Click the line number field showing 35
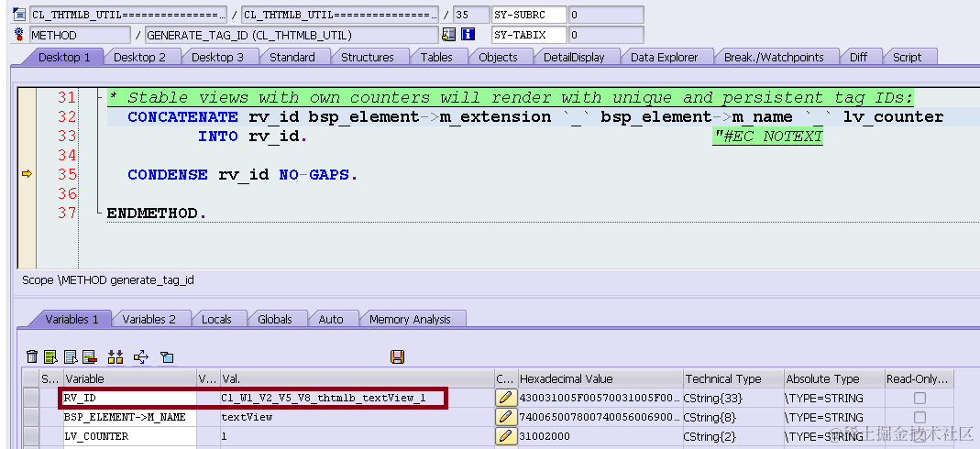Viewport: 980px width, 449px height. pyautogui.click(x=471, y=15)
